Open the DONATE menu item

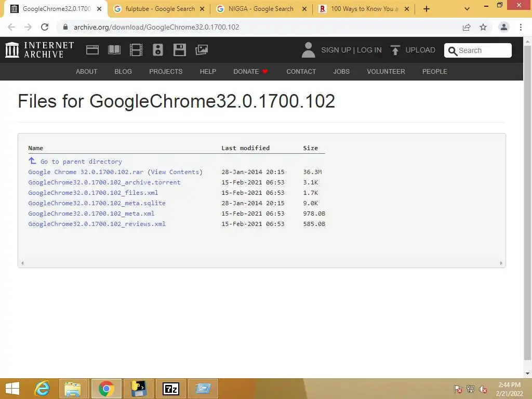[x=250, y=72]
